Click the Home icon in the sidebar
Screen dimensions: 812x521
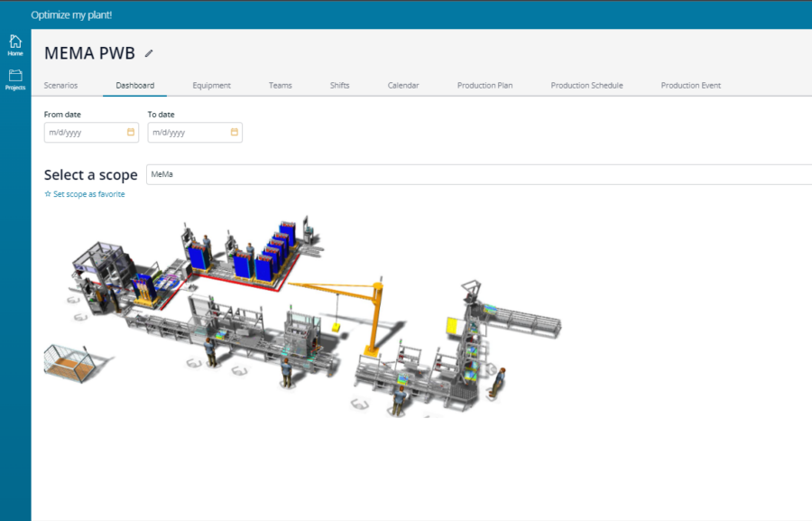click(14, 43)
